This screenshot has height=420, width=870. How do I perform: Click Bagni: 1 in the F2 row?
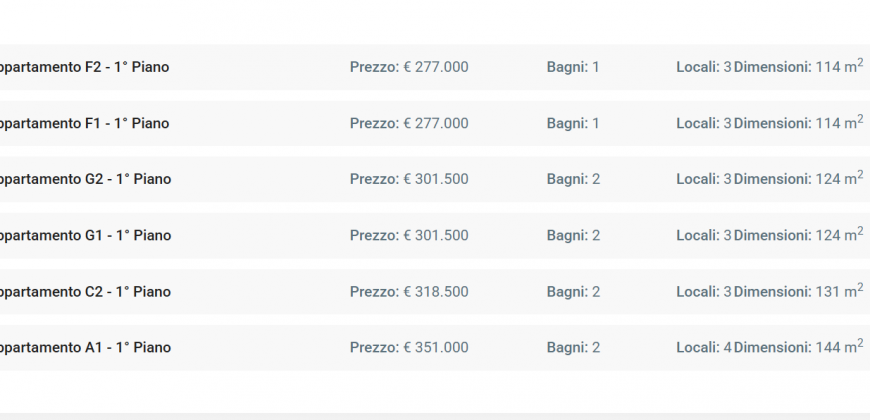(x=573, y=67)
